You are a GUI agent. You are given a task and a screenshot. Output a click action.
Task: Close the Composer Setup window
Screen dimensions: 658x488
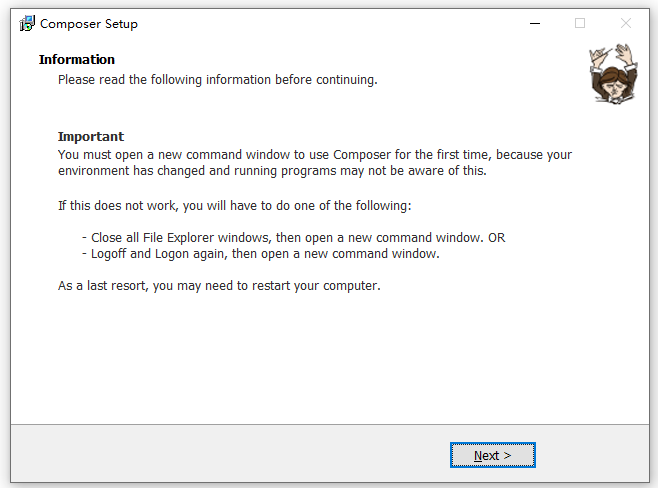(625, 23)
